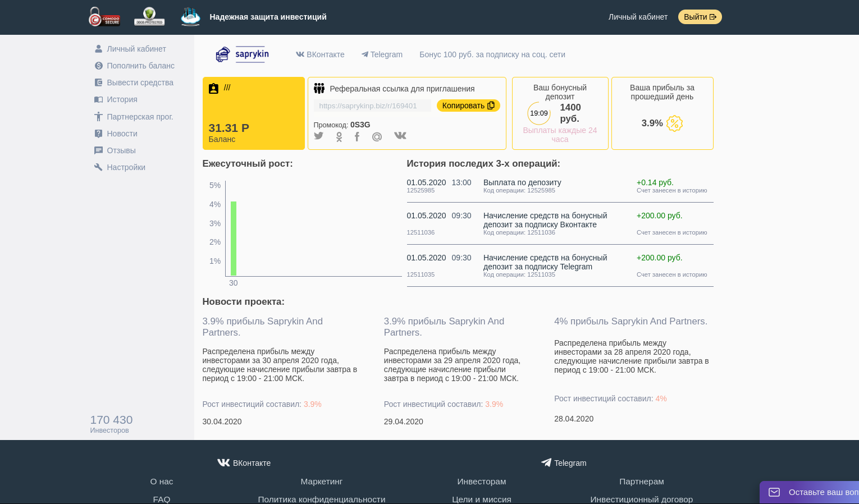
Task: Click the Facebook share icon
Action: point(357,136)
